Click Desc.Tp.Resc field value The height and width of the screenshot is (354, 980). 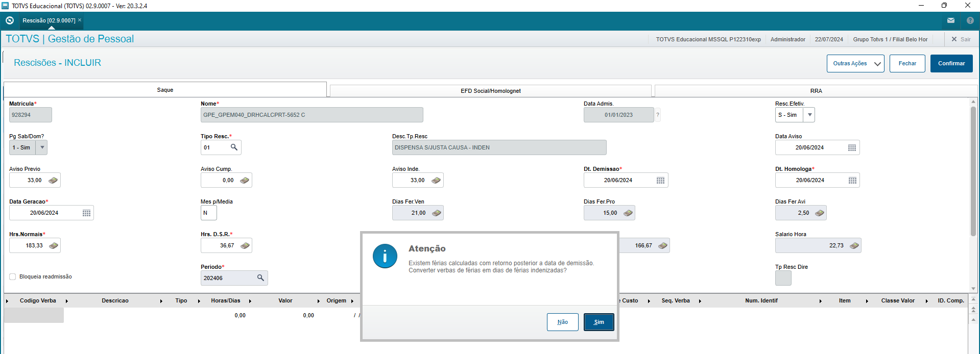tap(499, 147)
